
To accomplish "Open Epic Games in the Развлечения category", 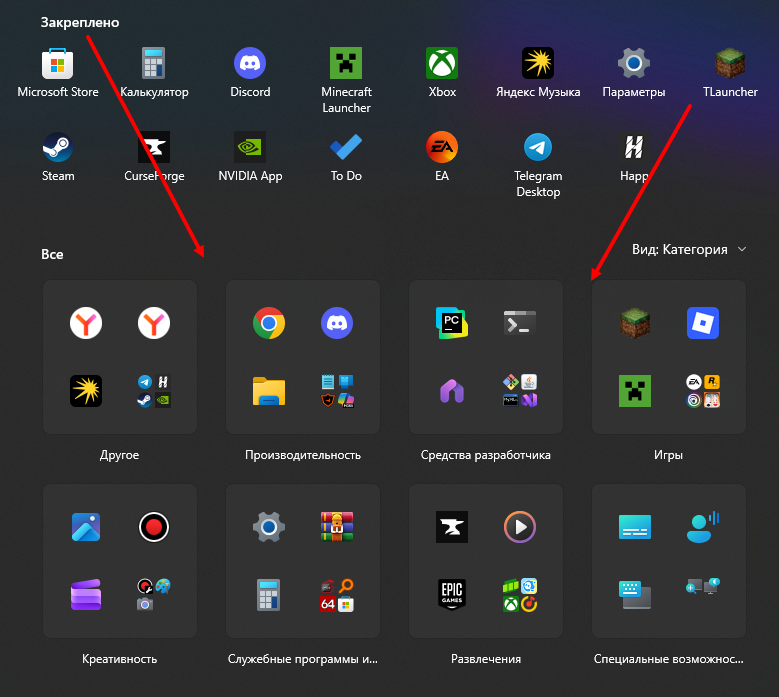I will click(x=452, y=595).
